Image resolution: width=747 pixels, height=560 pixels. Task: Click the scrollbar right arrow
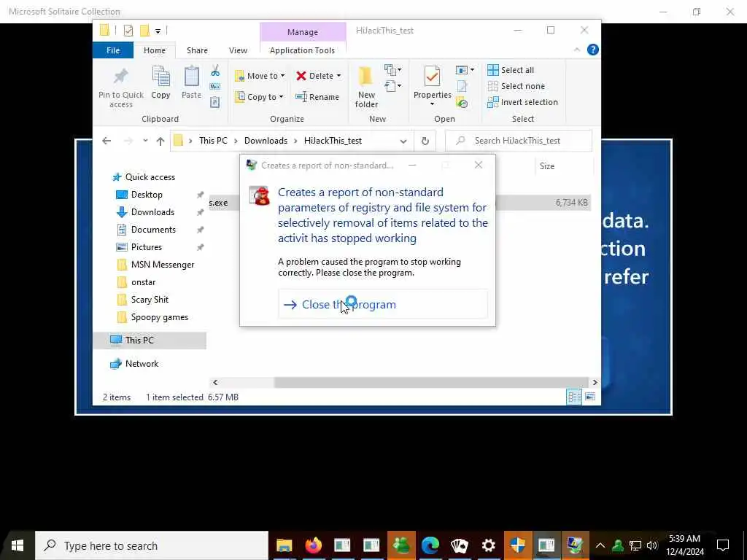click(595, 382)
